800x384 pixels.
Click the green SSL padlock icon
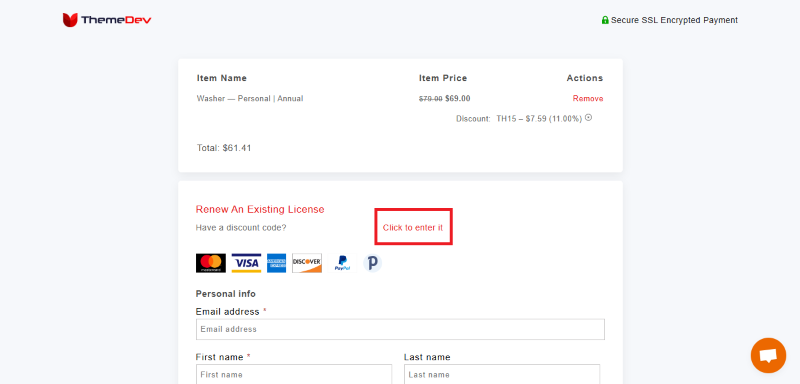605,20
